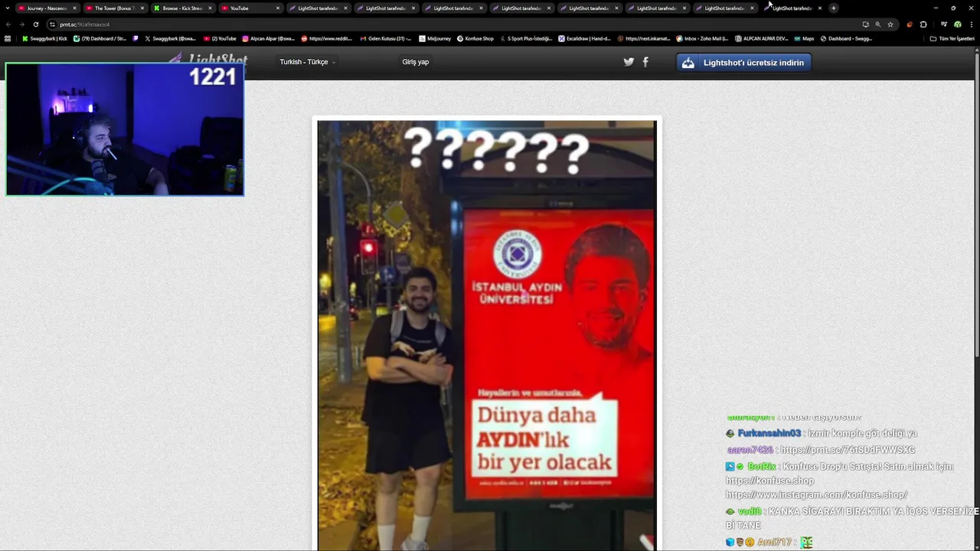This screenshot has width=980, height=551.
Task: Open the Turkish - Türkçe language dropdown
Action: (307, 62)
